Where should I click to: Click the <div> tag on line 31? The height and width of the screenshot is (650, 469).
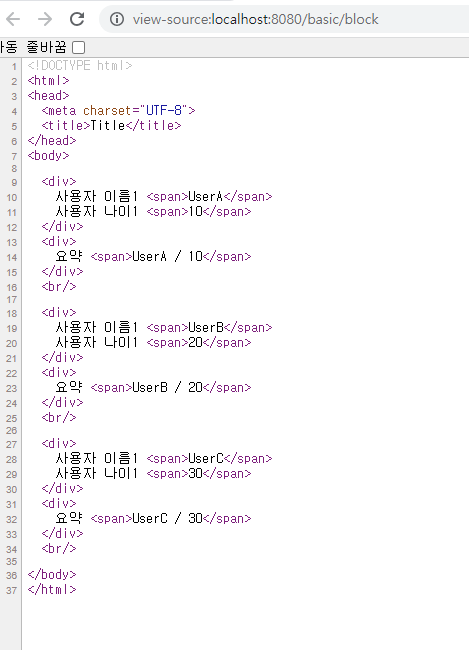click(59, 503)
